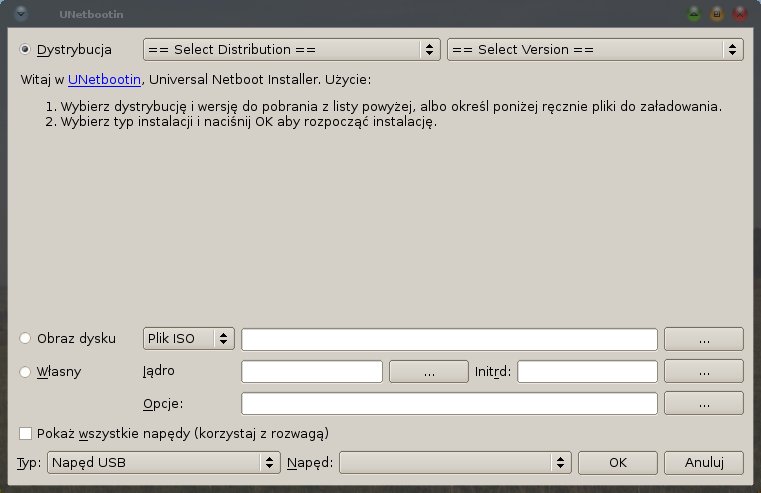Select the Dystrybucja radio button

point(25,49)
